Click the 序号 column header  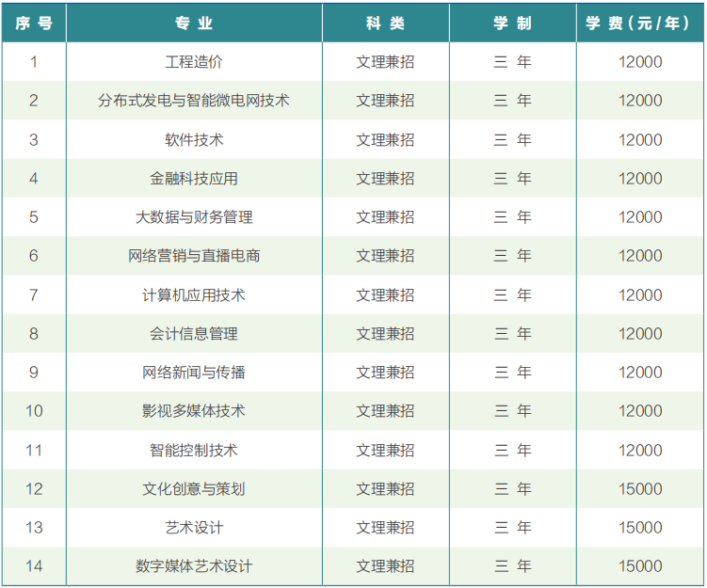point(34,23)
